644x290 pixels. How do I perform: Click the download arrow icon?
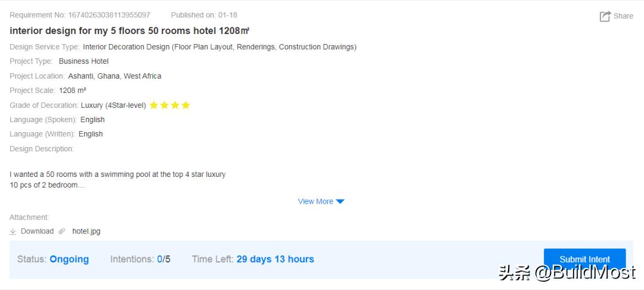13,231
